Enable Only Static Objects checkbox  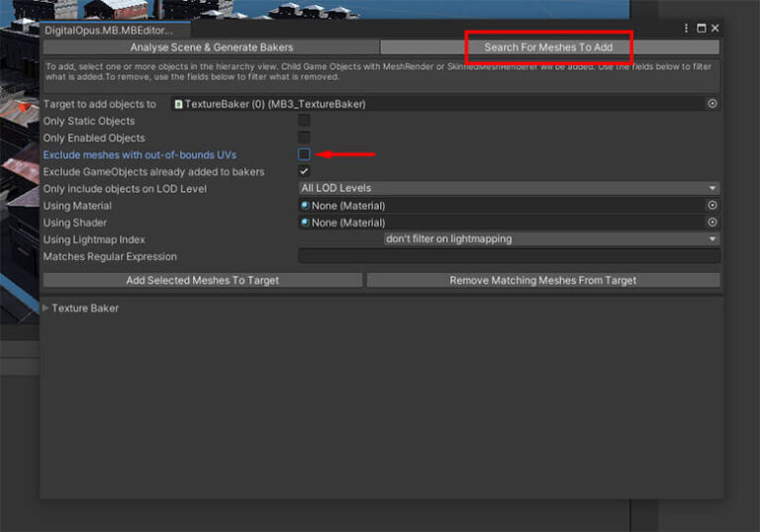(305, 121)
